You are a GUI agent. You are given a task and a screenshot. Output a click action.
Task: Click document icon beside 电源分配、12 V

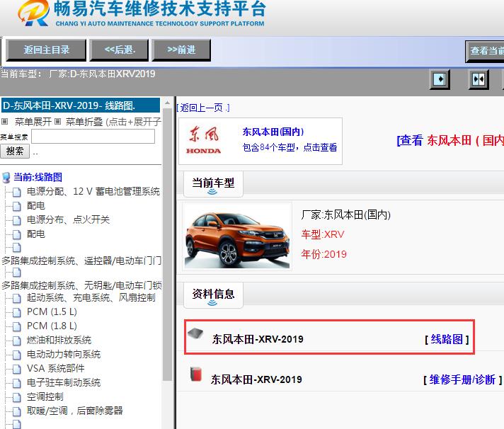click(17, 192)
